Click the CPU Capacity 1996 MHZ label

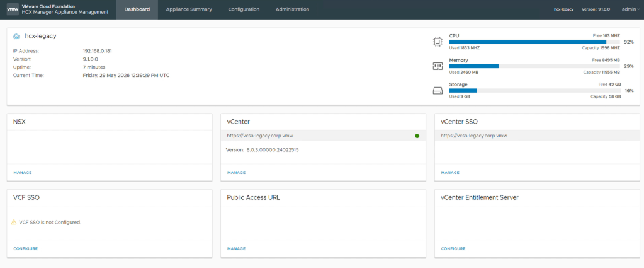(601, 48)
